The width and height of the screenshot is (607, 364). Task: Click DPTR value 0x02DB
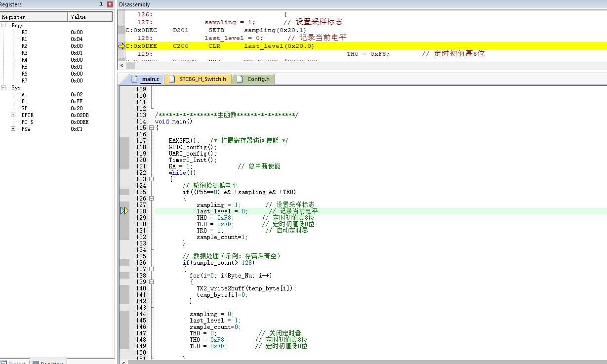coord(80,115)
